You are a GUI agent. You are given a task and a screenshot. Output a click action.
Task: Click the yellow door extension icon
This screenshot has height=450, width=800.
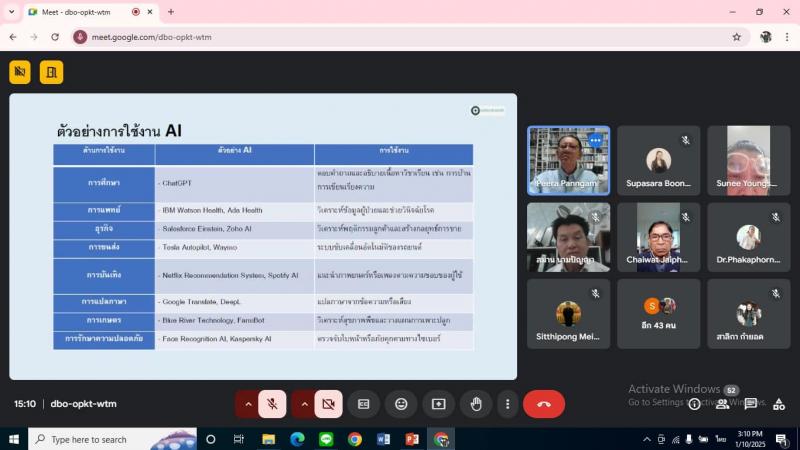[52, 72]
